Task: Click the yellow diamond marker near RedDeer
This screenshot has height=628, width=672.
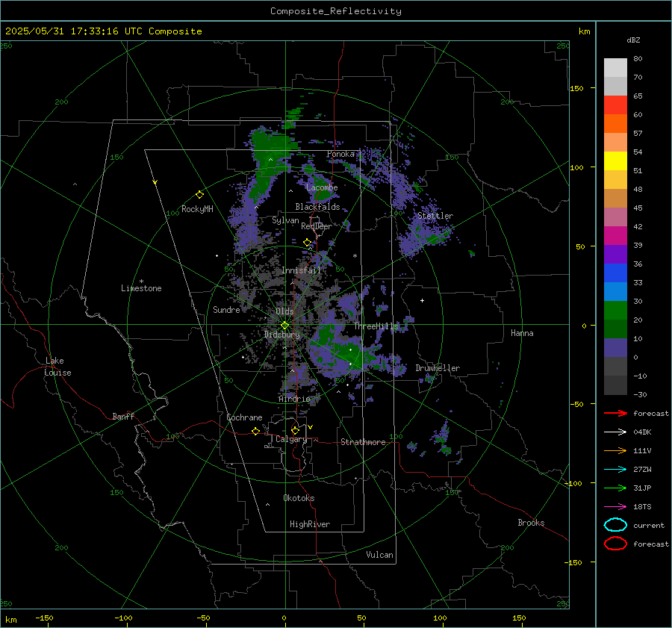Action: (x=307, y=243)
